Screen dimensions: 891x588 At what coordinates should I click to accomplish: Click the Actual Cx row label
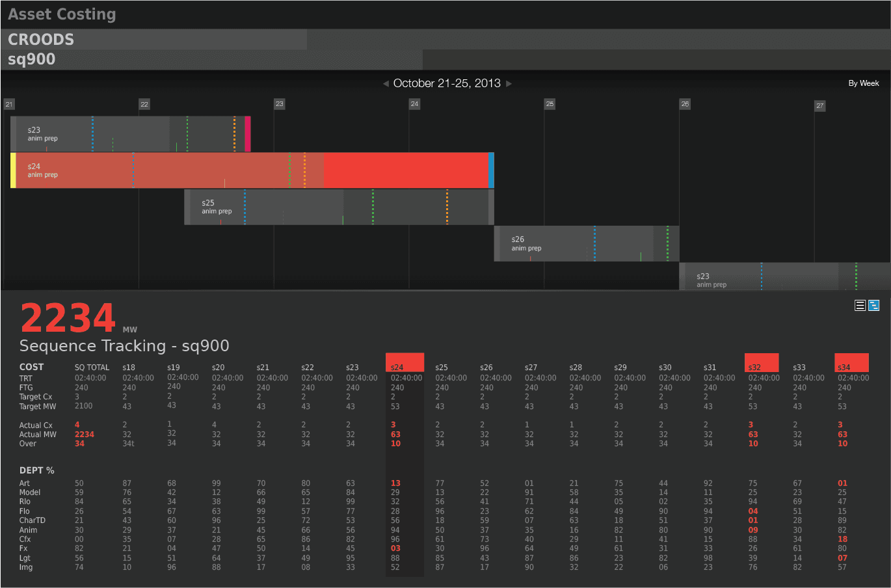(x=36, y=425)
